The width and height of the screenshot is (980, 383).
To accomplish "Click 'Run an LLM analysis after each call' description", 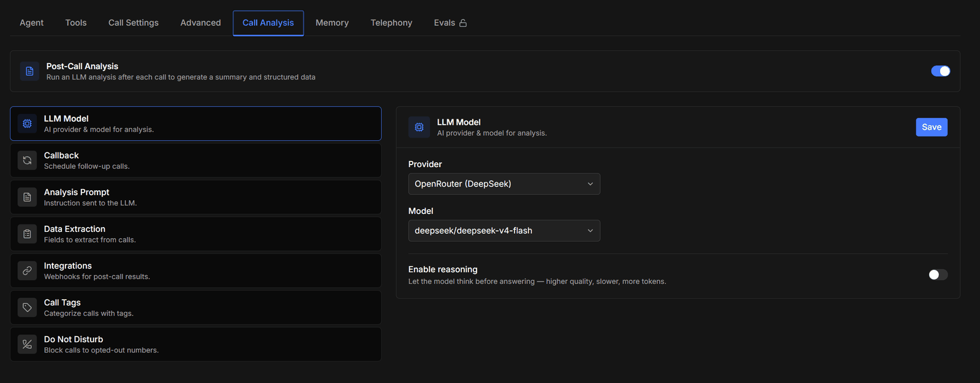I will click(x=181, y=77).
